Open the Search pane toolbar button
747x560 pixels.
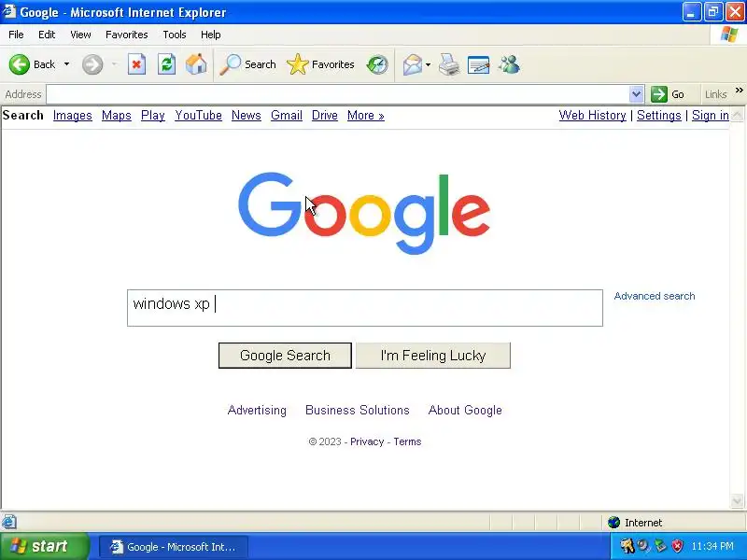click(x=247, y=64)
